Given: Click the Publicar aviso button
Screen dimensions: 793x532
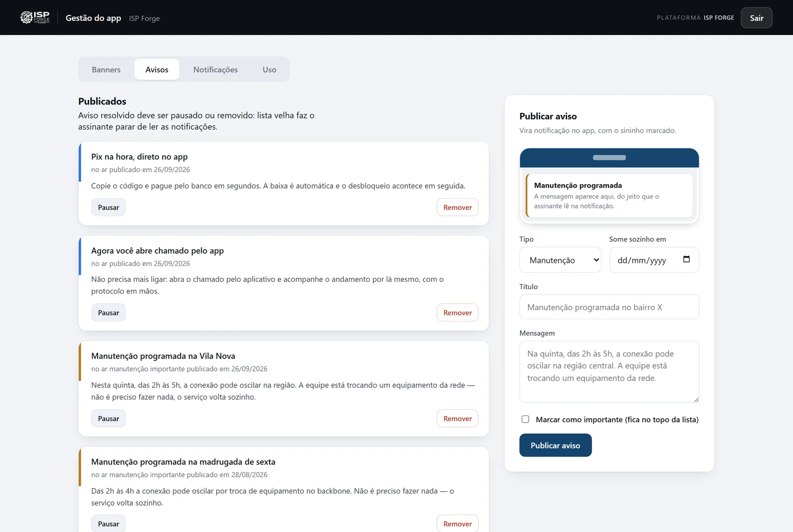Looking at the screenshot, I should [x=555, y=445].
